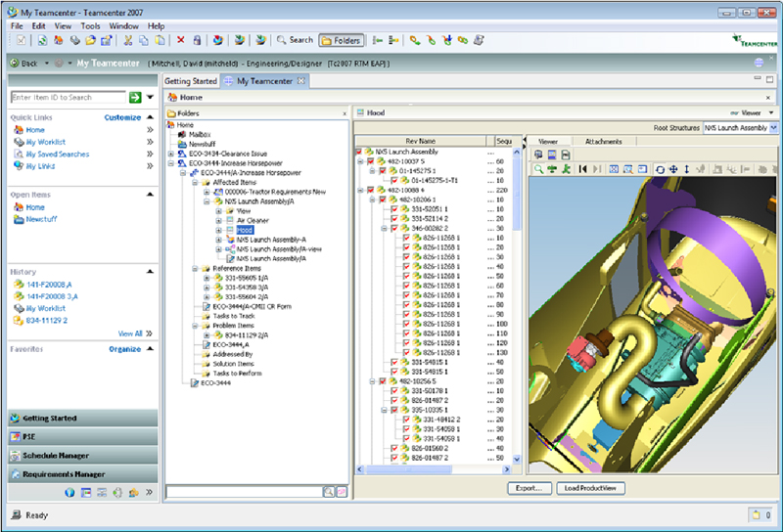Click the green go arrow beside item search

[135, 98]
